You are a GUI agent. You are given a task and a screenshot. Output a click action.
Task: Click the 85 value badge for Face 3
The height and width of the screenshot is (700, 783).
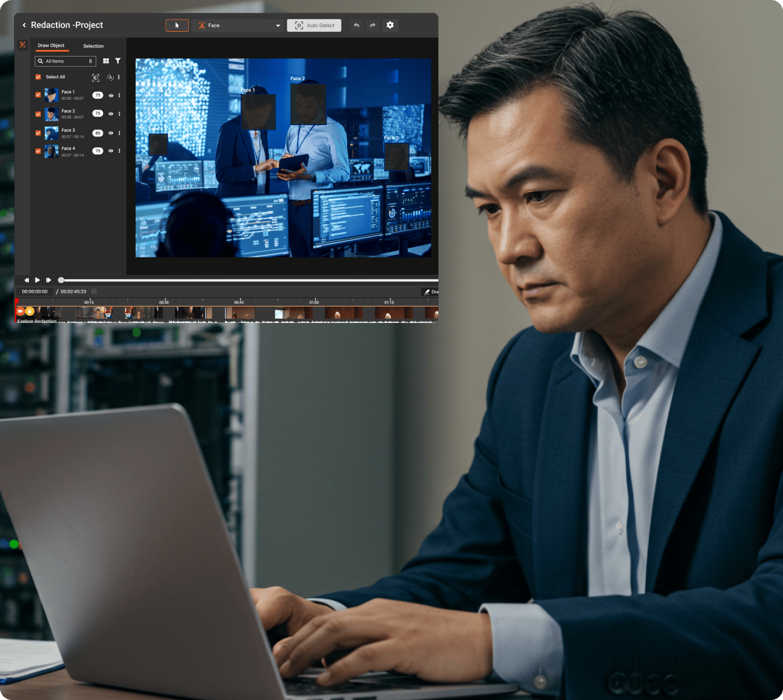pos(97,133)
